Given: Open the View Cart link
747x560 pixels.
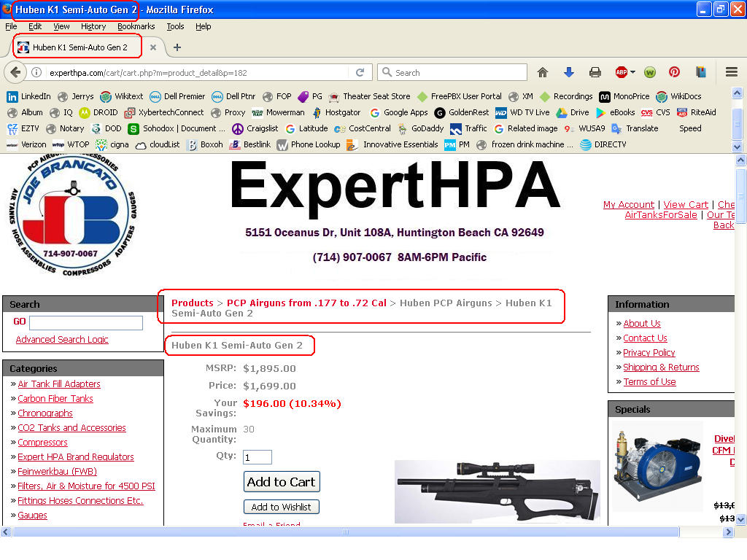Looking at the screenshot, I should (686, 205).
